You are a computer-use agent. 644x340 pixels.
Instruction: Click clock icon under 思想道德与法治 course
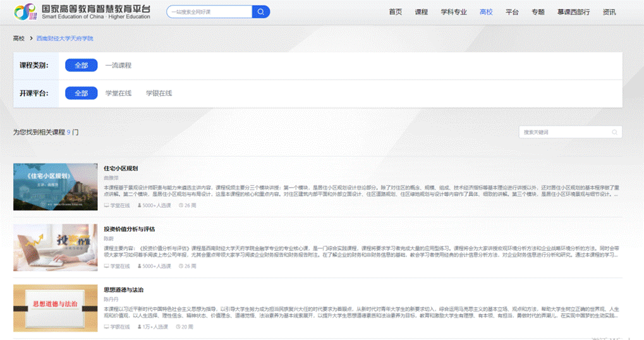pyautogui.click(x=178, y=327)
